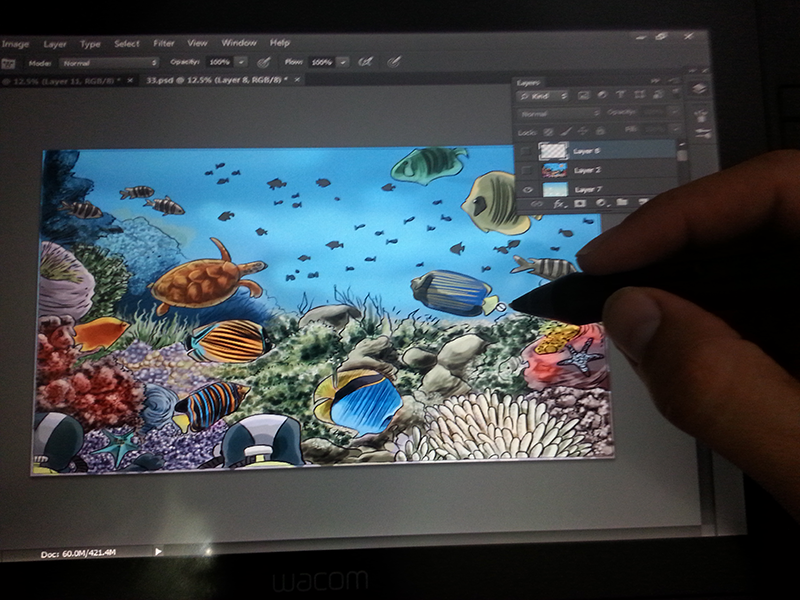The width and height of the screenshot is (800, 600).
Task: Toggle Lock image pixels brush icon
Action: click(566, 132)
